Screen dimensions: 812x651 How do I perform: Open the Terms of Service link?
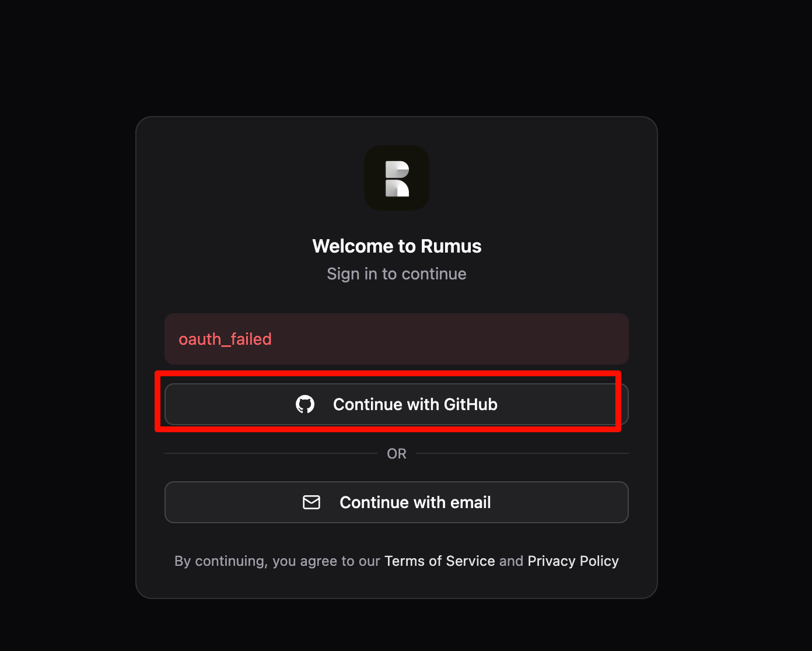coord(439,561)
